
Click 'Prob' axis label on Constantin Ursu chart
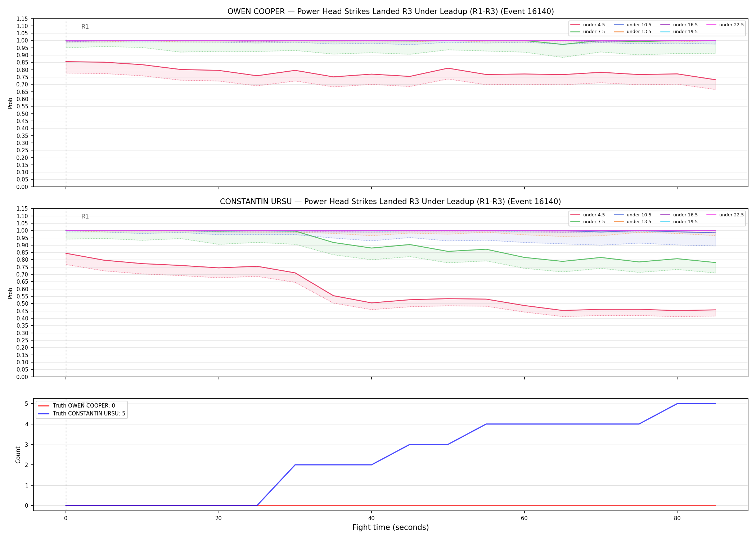[10, 293]
